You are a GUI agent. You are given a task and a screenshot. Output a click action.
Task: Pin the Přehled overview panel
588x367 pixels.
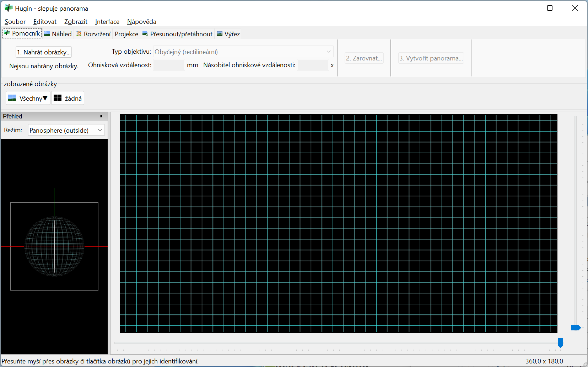101,116
